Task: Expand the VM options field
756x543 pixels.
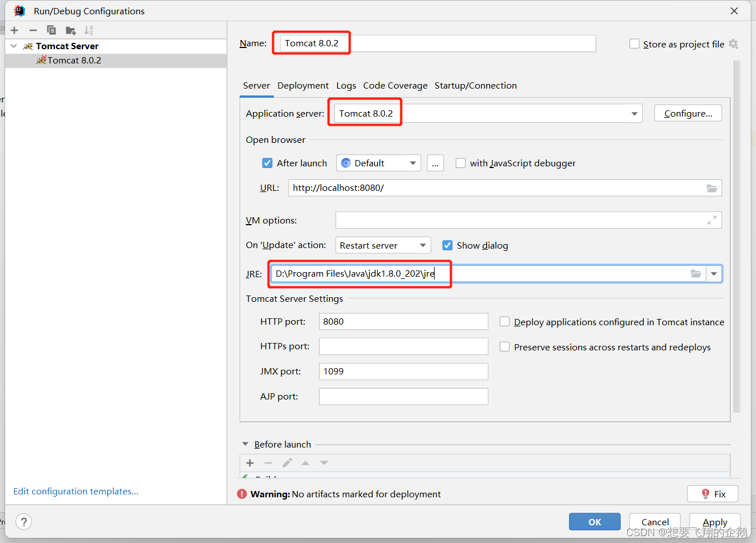Action: pos(712,220)
